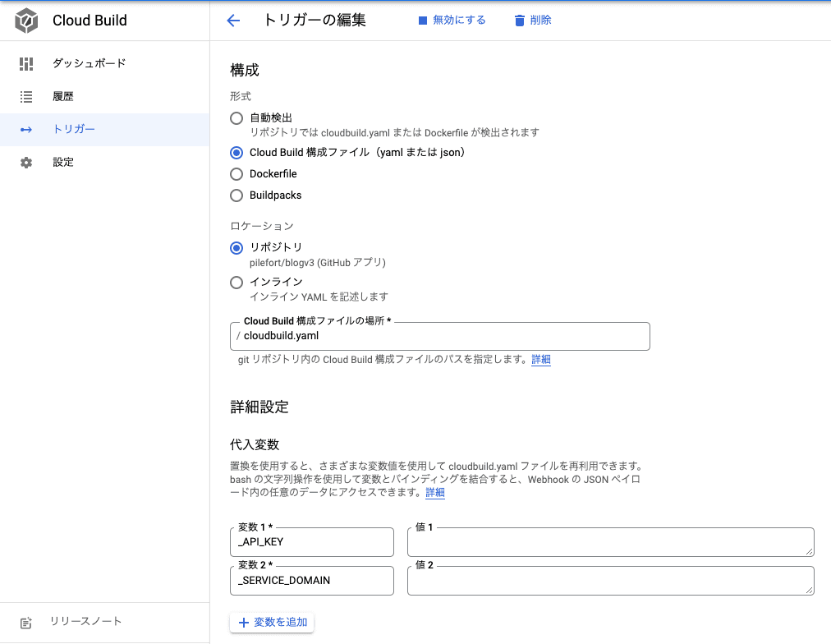Choose インライン as the location
831x644 pixels.
(236, 283)
